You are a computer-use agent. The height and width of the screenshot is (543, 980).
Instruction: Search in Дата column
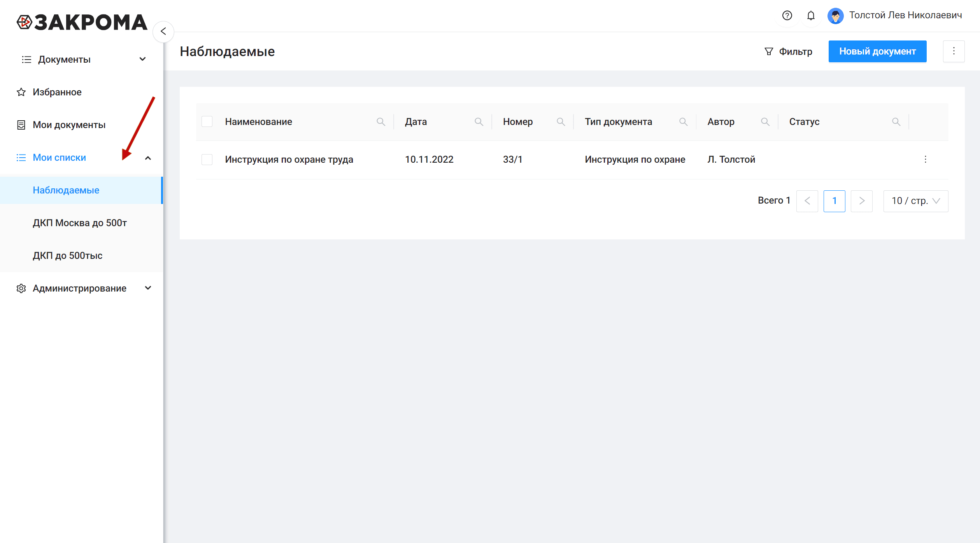(x=479, y=122)
